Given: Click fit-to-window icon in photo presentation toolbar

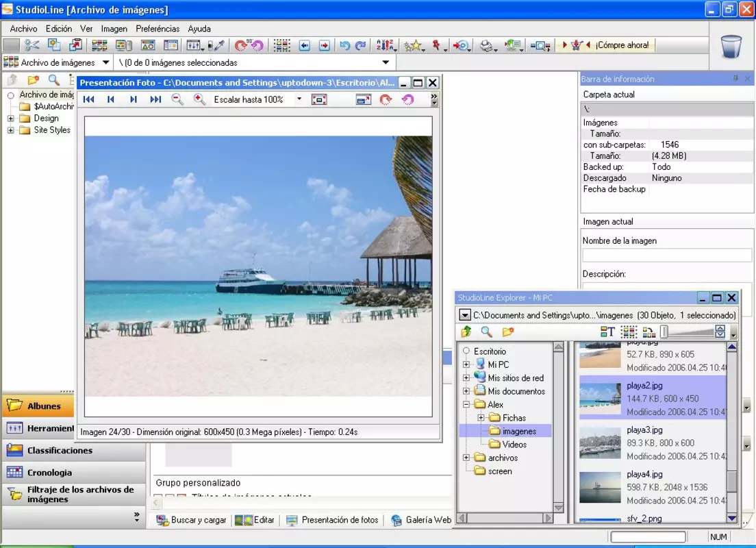Looking at the screenshot, I should pos(319,99).
